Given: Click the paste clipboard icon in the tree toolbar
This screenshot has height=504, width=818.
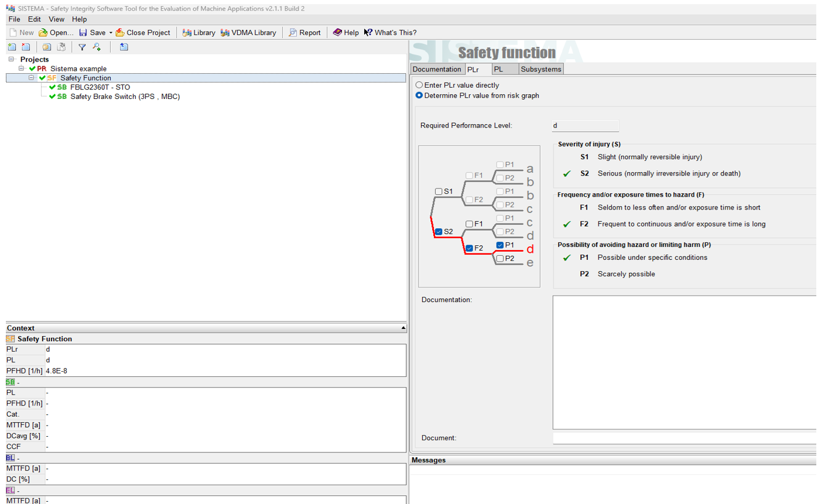Looking at the screenshot, I should [60, 47].
